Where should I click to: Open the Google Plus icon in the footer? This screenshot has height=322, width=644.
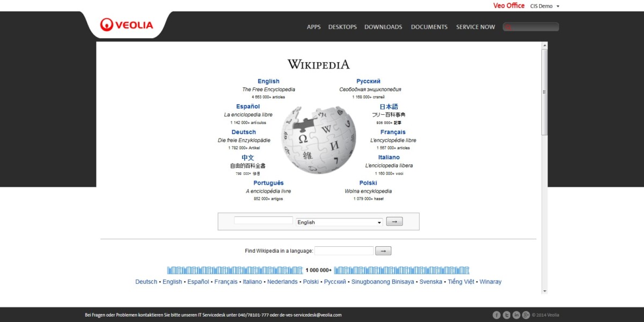coord(526,315)
